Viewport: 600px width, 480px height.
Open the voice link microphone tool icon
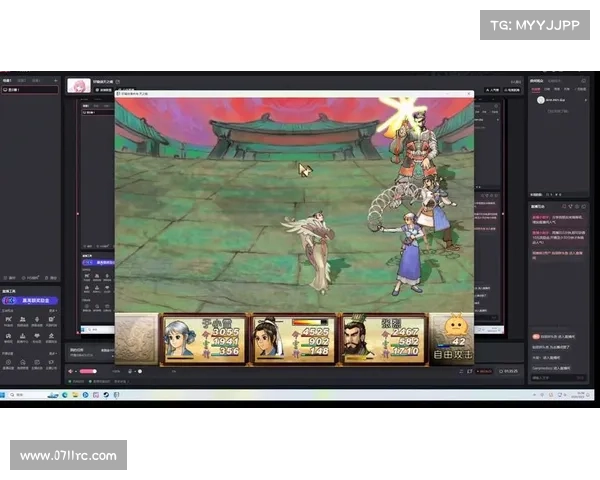pyautogui.click(x=37, y=320)
